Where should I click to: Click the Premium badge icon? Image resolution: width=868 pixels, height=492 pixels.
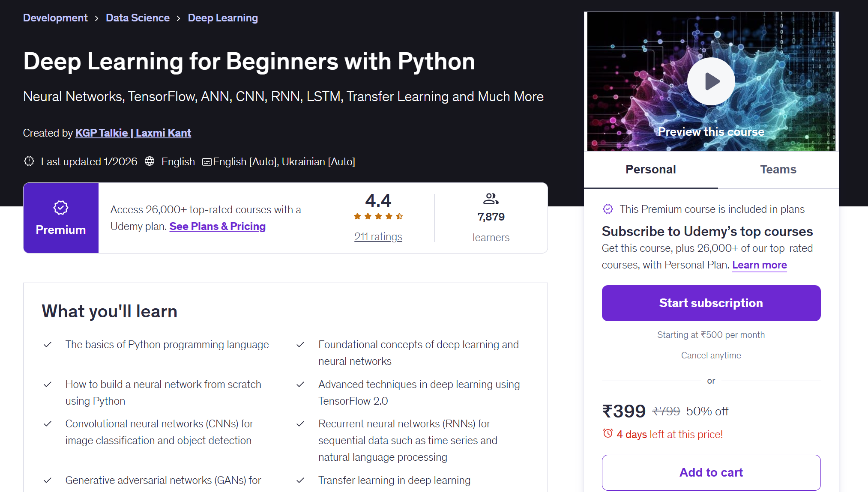tap(60, 207)
